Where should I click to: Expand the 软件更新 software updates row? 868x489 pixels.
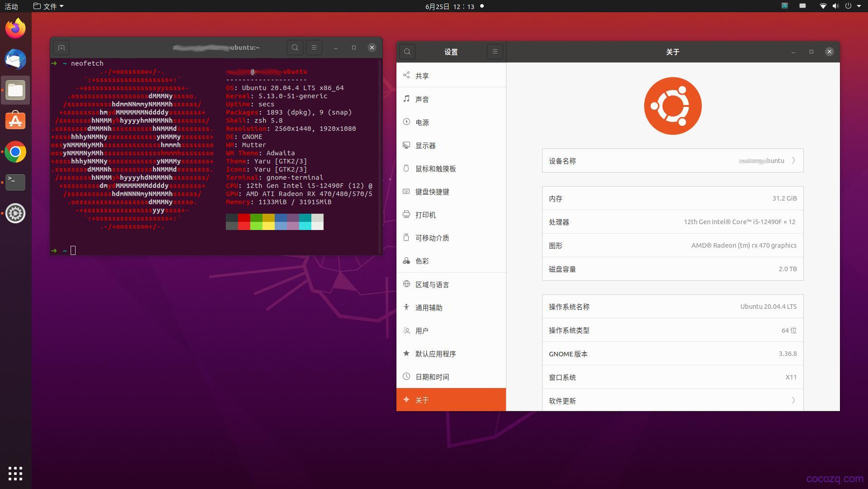[793, 400]
